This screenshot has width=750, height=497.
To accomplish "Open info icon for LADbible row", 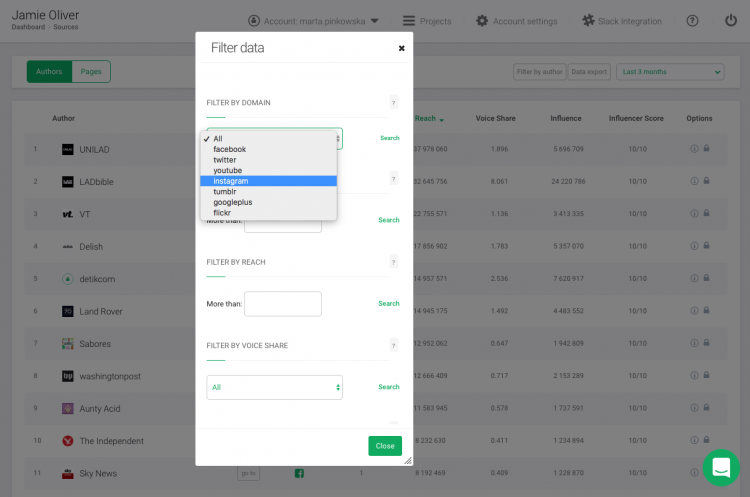I will 694,181.
